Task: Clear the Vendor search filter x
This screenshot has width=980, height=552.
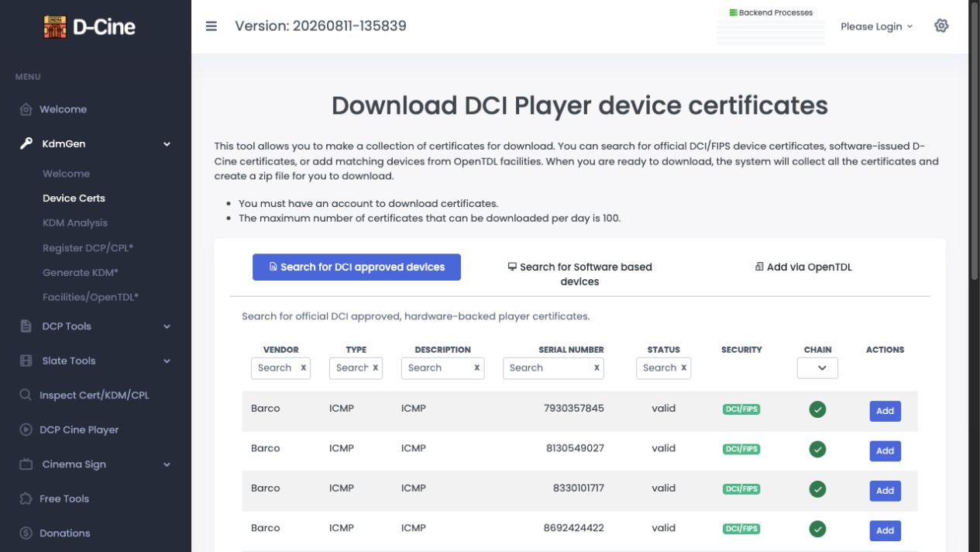Action: pyautogui.click(x=303, y=368)
